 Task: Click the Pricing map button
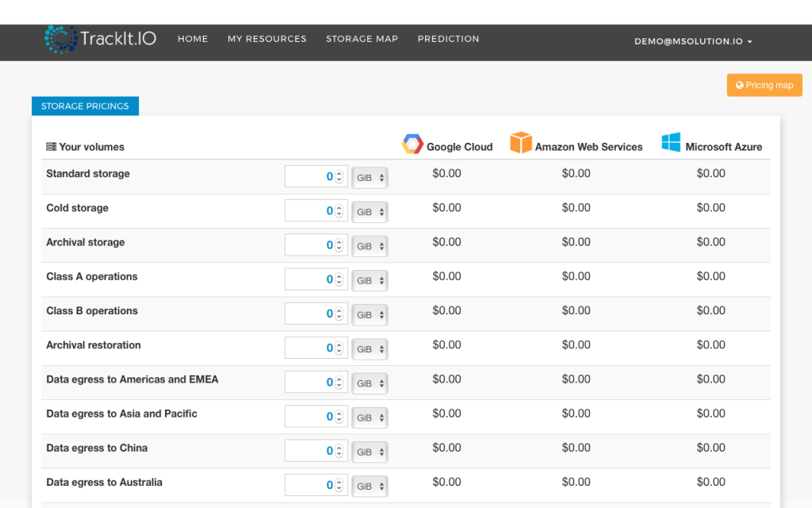764,85
